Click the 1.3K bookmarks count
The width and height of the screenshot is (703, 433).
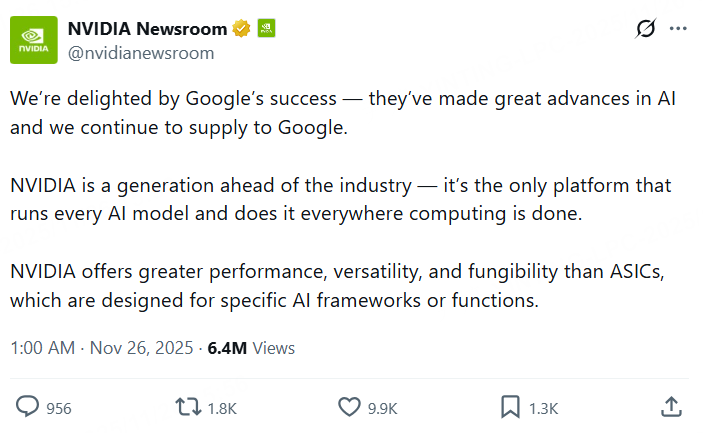[544, 408]
